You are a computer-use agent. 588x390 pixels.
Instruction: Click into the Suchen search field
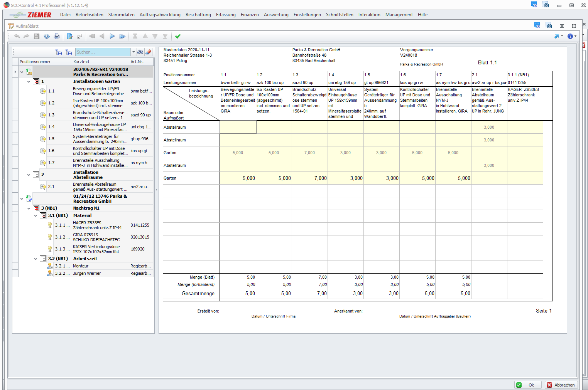click(x=103, y=52)
